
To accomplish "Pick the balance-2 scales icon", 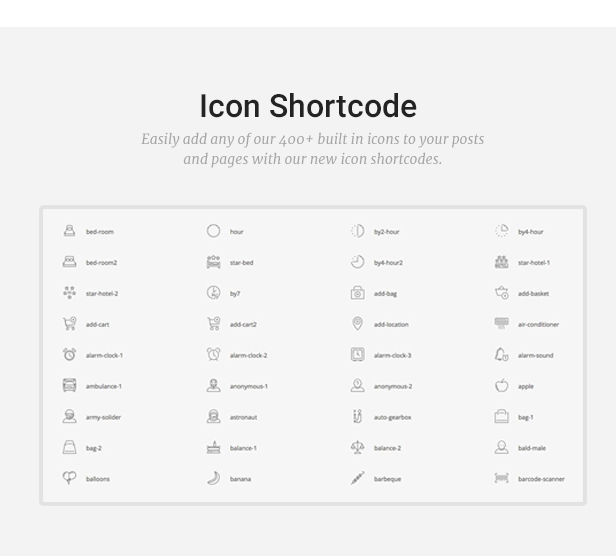I will pos(357,447).
